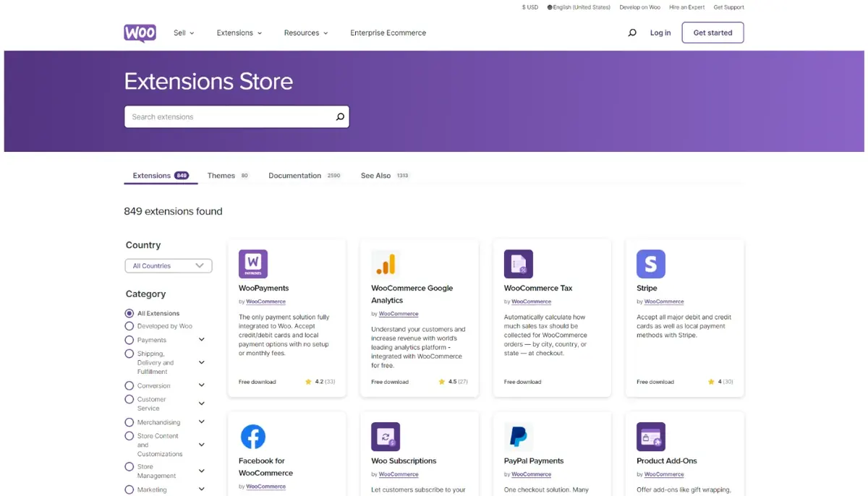Select the Merchandising category radio
The height and width of the screenshot is (496, 868).
point(129,422)
